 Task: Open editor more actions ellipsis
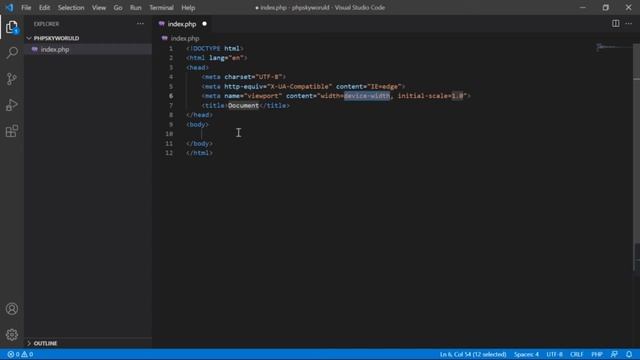[x=629, y=24]
